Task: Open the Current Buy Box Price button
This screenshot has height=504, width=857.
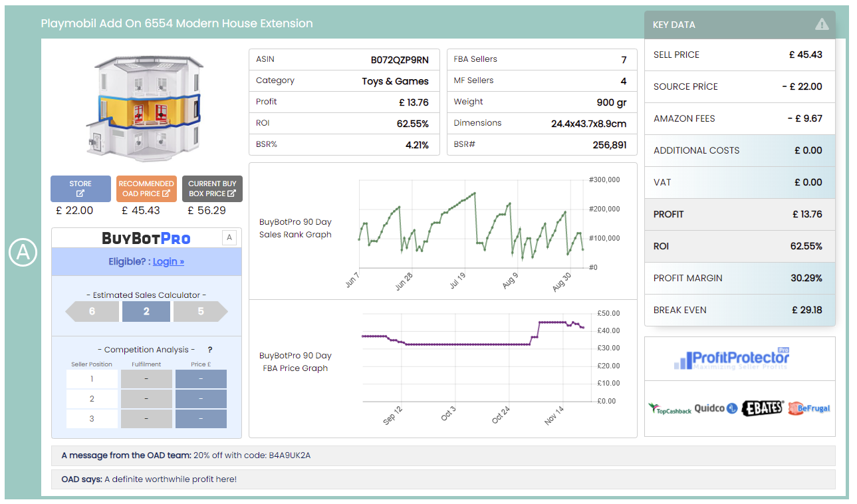Action: [x=212, y=189]
